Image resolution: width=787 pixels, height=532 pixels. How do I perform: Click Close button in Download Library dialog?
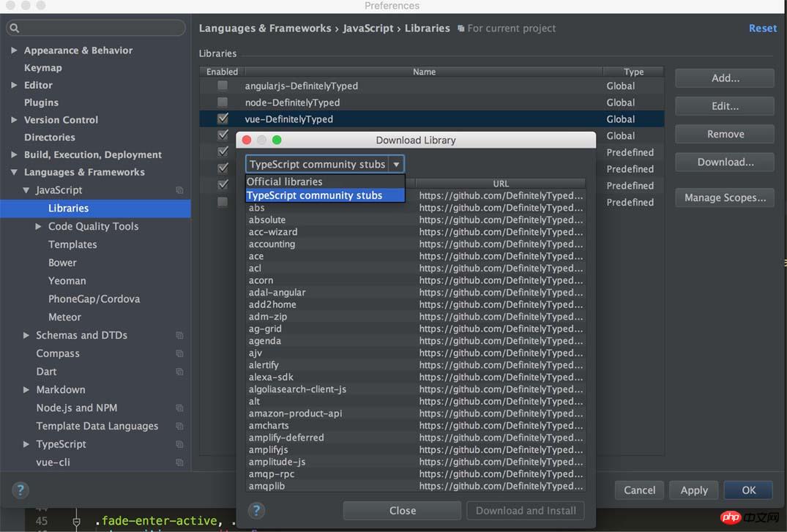pyautogui.click(x=402, y=511)
